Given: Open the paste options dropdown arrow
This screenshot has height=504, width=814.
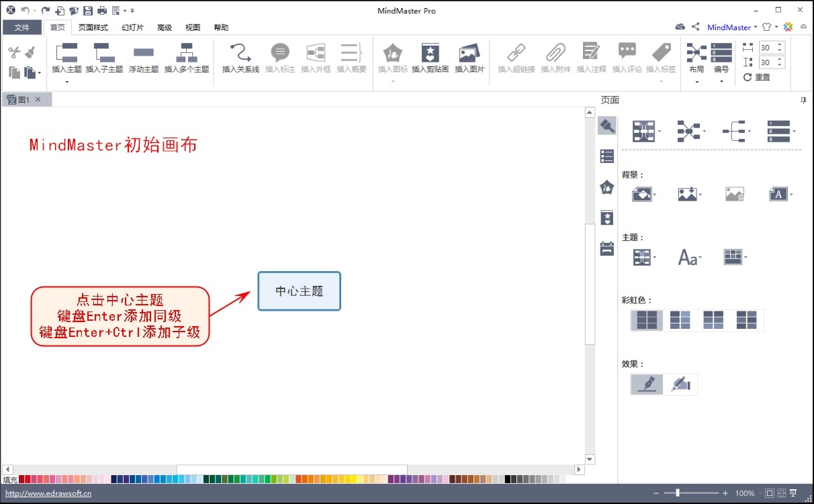Looking at the screenshot, I should 39,72.
